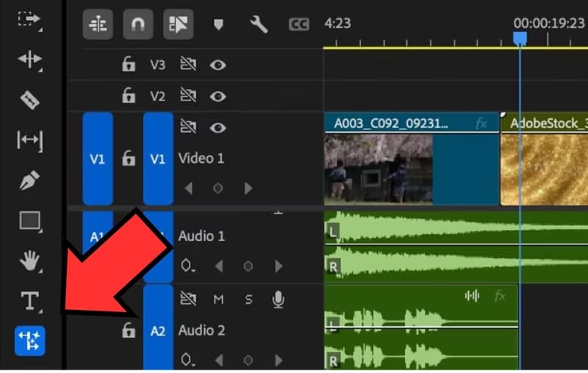Click the V1 source patching button
Image resolution: width=588 pixels, height=373 pixels.
point(98,159)
